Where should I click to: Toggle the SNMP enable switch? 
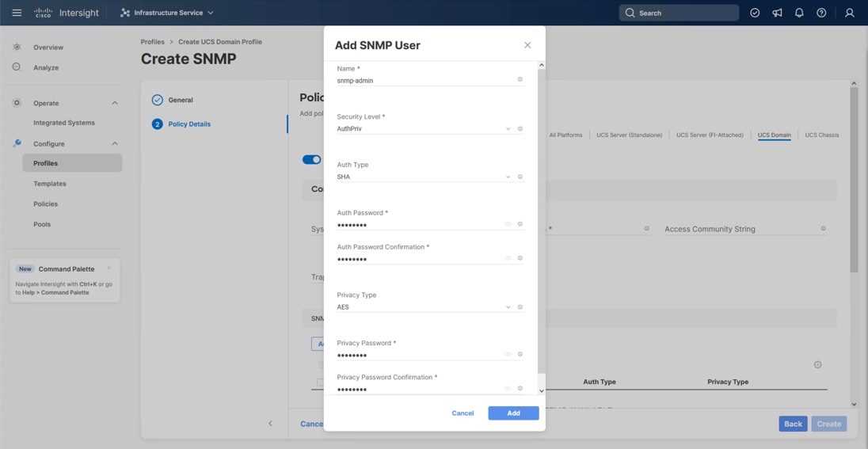click(311, 159)
